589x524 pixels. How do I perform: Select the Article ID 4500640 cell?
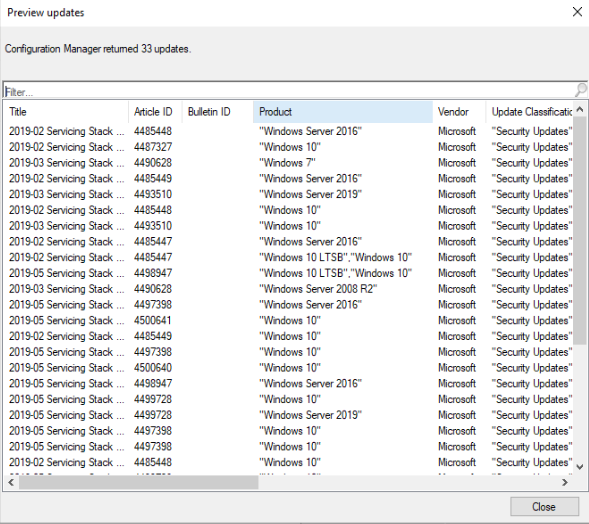pyautogui.click(x=153, y=368)
